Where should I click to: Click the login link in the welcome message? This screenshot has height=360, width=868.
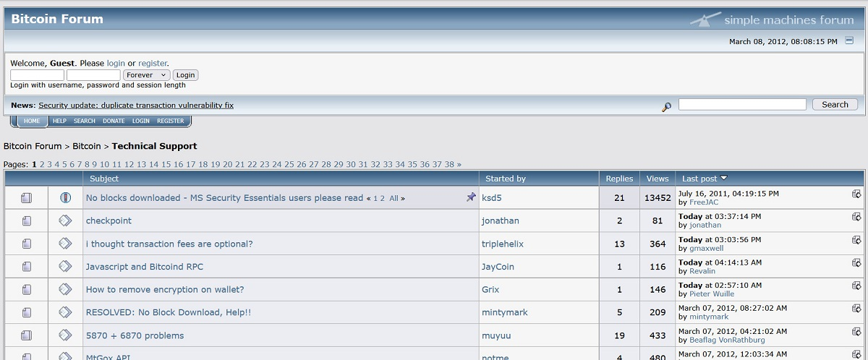[116, 64]
